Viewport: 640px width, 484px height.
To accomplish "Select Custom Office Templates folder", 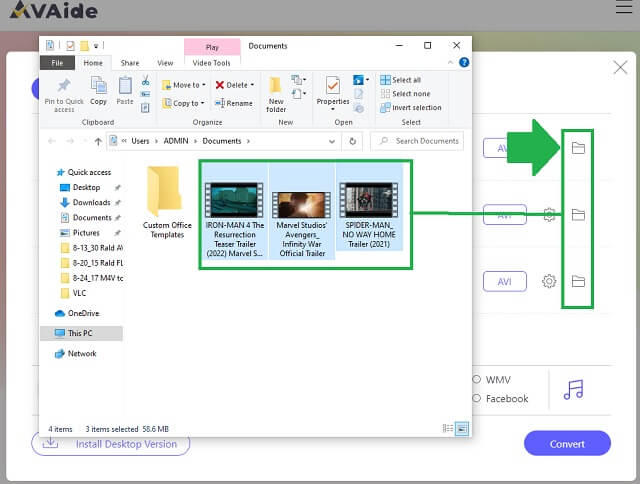I will 167,202.
